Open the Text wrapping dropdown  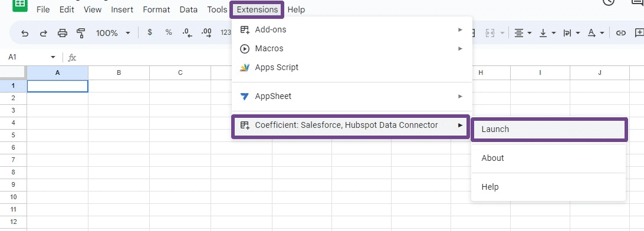[571, 33]
